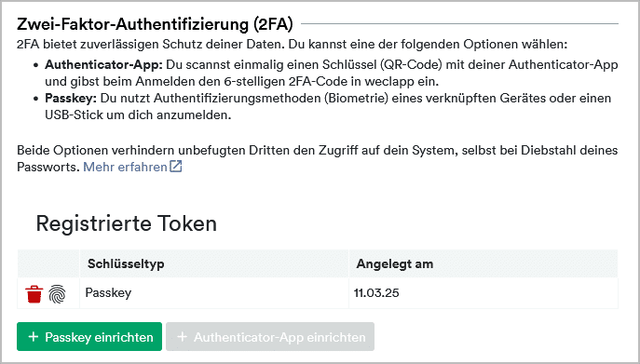Screen dimensions: 640x364
Task: Click the plus icon on Passkey einrichten
Action: [33, 337]
